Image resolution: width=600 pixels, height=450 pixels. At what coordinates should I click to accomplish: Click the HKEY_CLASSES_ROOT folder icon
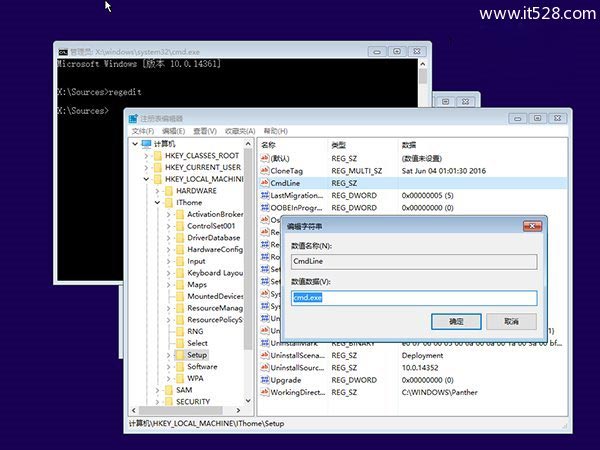click(x=158, y=156)
